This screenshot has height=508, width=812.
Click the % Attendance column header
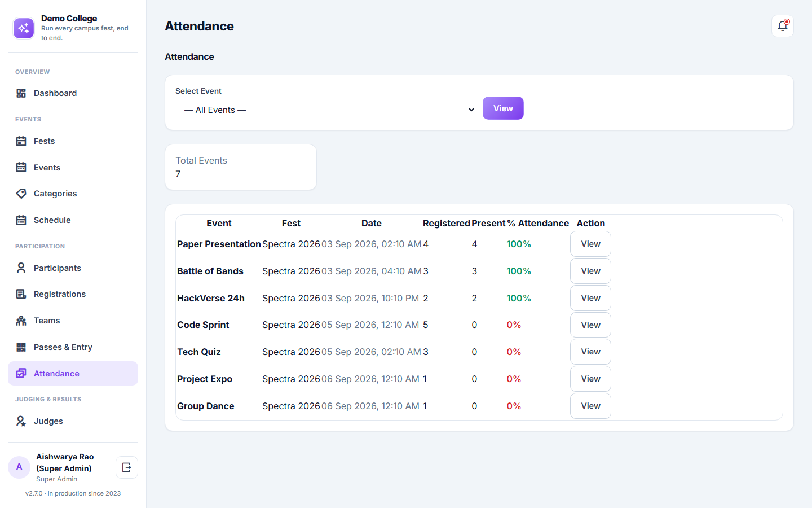tap(538, 224)
